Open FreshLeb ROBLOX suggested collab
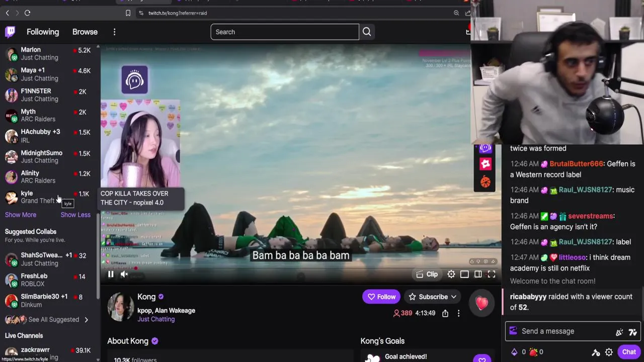The image size is (644, 362). pyautogui.click(x=48, y=280)
